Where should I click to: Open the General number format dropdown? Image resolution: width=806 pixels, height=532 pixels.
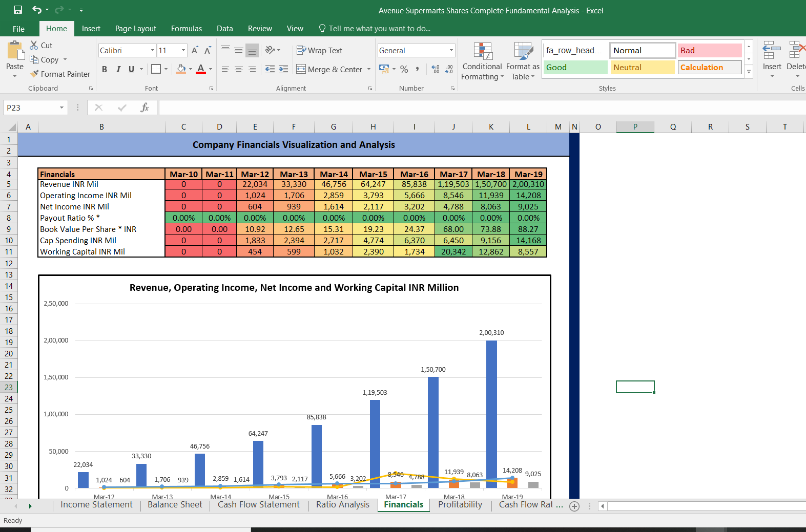(451, 50)
